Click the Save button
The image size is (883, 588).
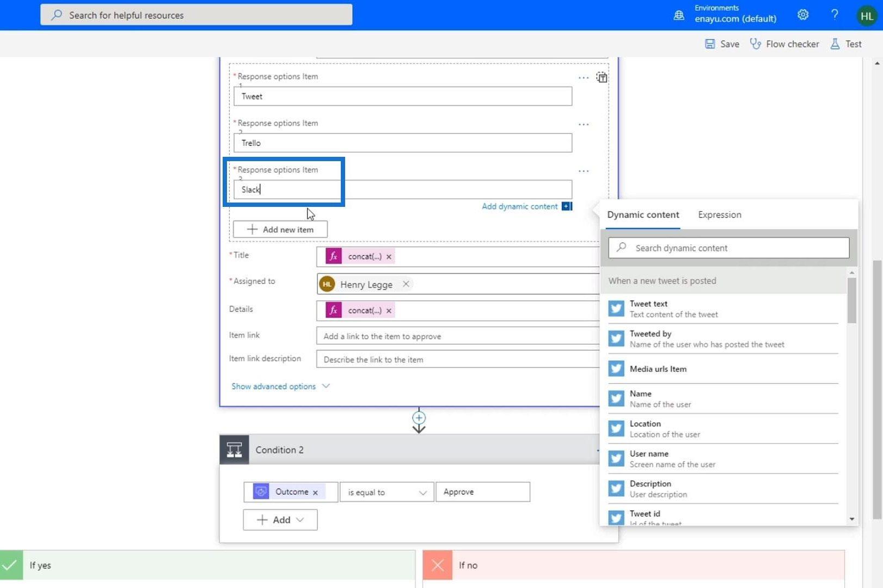tap(722, 44)
